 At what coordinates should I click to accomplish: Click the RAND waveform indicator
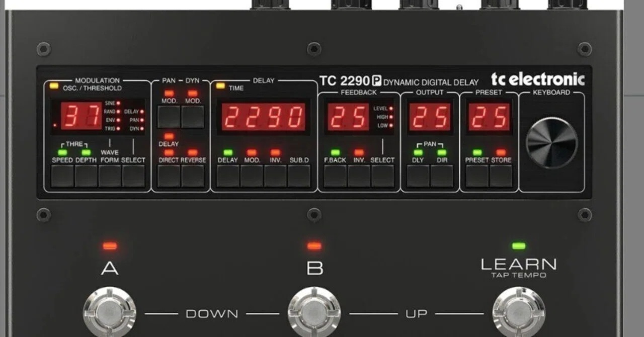pos(119,111)
